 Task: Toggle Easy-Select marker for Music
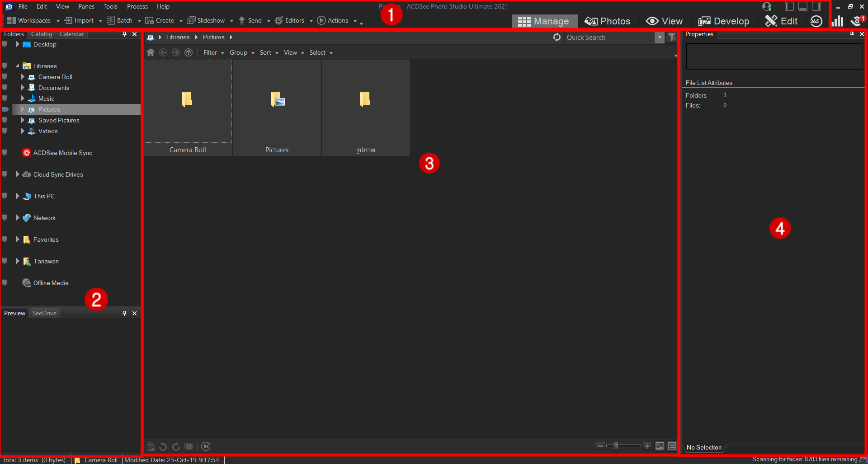[5, 98]
